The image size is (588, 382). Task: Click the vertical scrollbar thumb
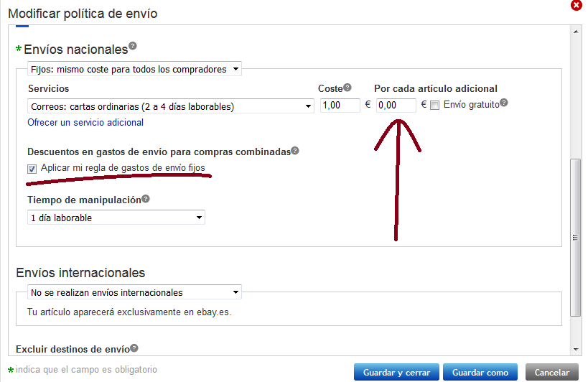(x=576, y=238)
